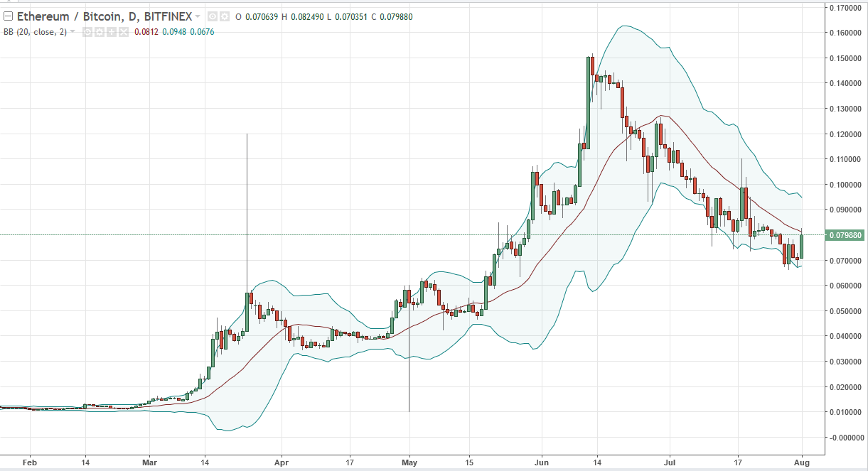
Task: Open the Format gear for the BB indicator
Action: tap(100, 32)
